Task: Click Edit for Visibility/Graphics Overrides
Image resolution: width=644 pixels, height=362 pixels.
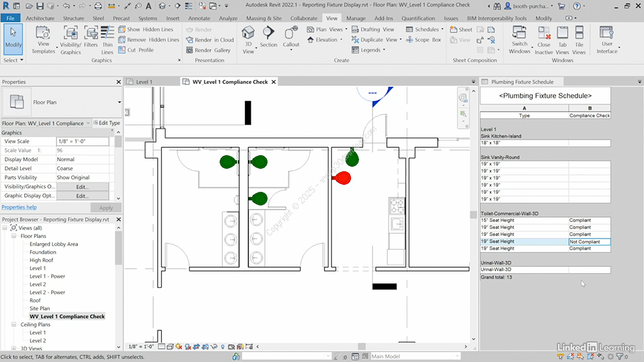Action: (83, 187)
